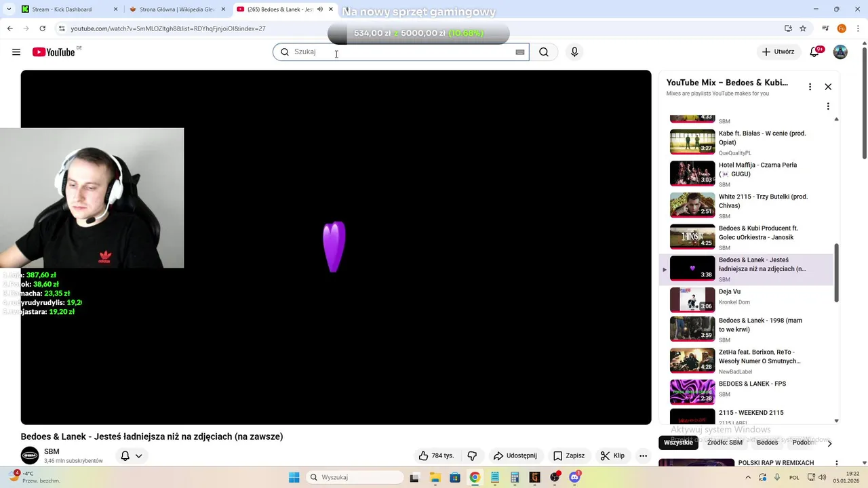Like the video (784 tys.)
868x488 pixels.
(x=435, y=456)
